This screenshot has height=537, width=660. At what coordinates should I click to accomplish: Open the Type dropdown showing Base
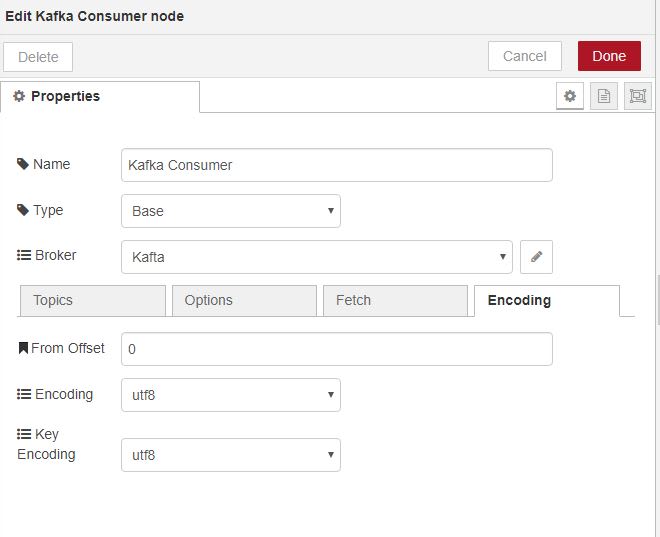231,211
